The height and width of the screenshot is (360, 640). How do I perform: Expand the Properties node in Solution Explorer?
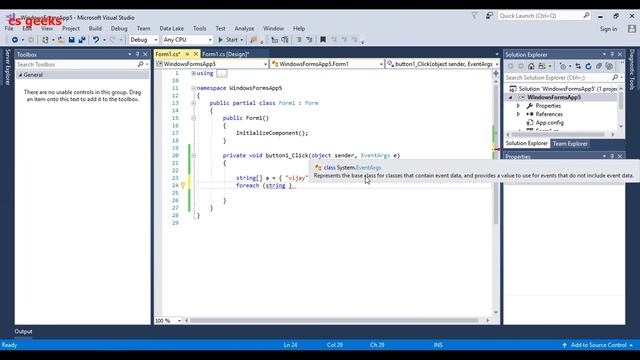tap(518, 106)
